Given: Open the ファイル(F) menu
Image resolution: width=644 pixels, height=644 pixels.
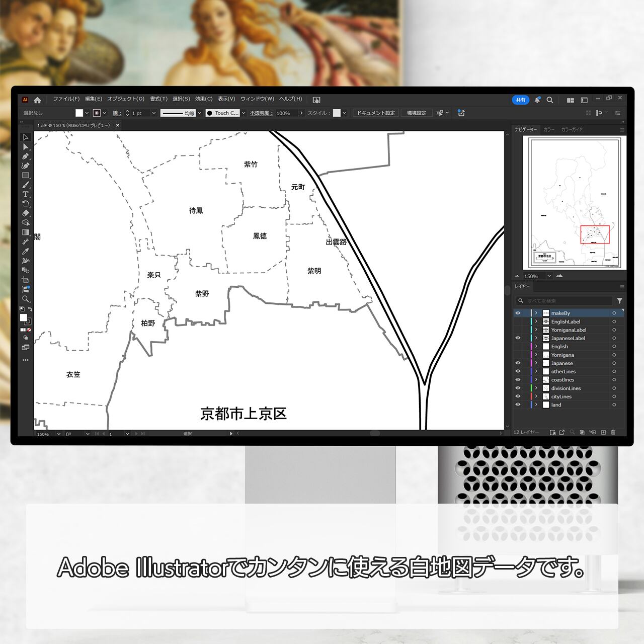Looking at the screenshot, I should [x=66, y=99].
